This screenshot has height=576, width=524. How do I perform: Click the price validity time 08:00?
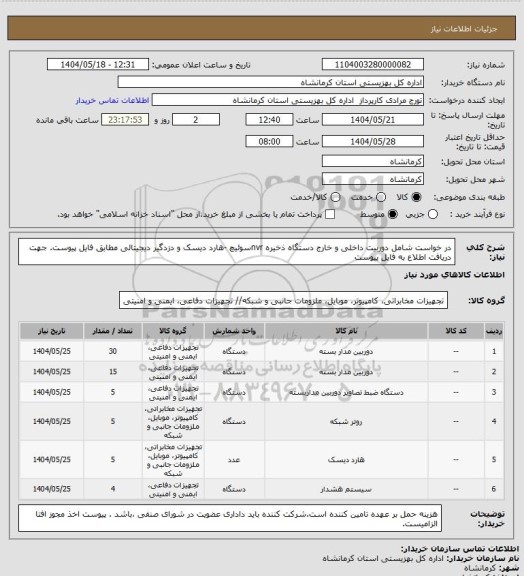click(269, 141)
